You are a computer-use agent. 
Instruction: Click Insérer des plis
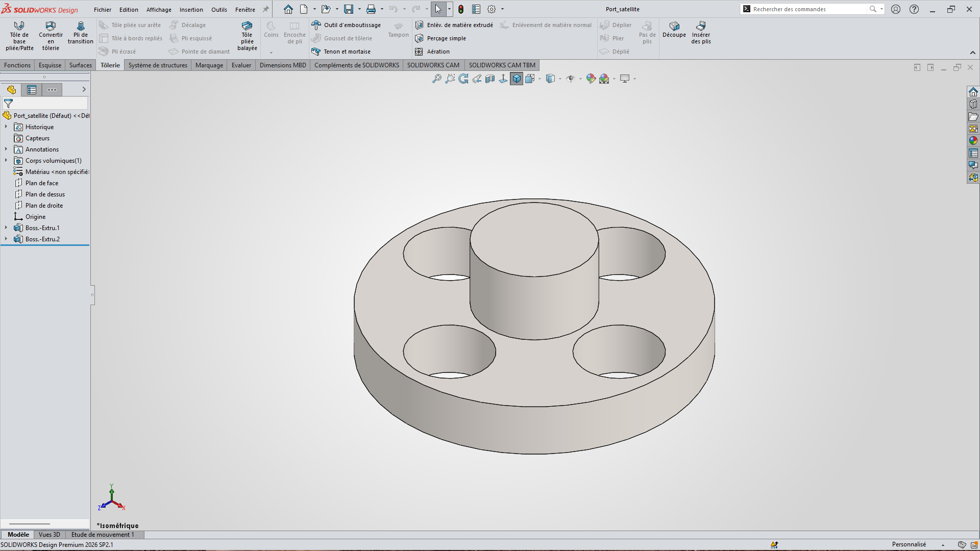point(701,33)
